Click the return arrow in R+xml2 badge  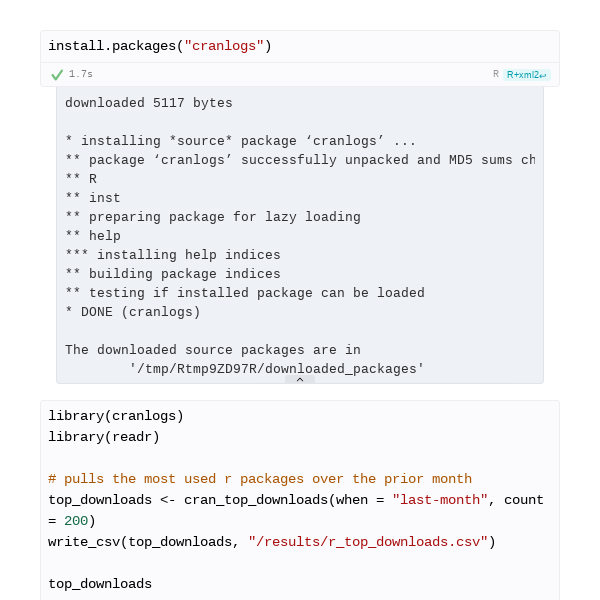click(x=543, y=75)
